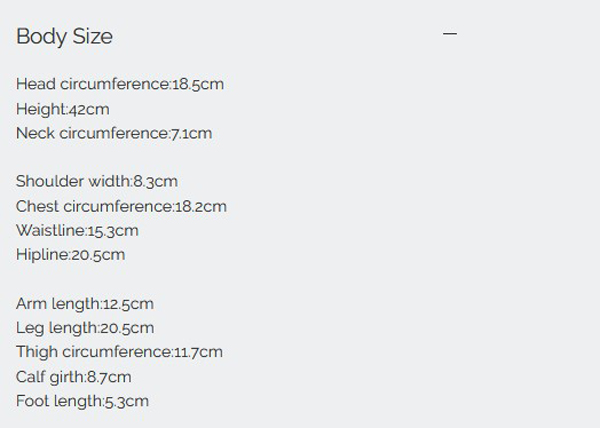Click the Height 42cm text

pyautogui.click(x=63, y=109)
